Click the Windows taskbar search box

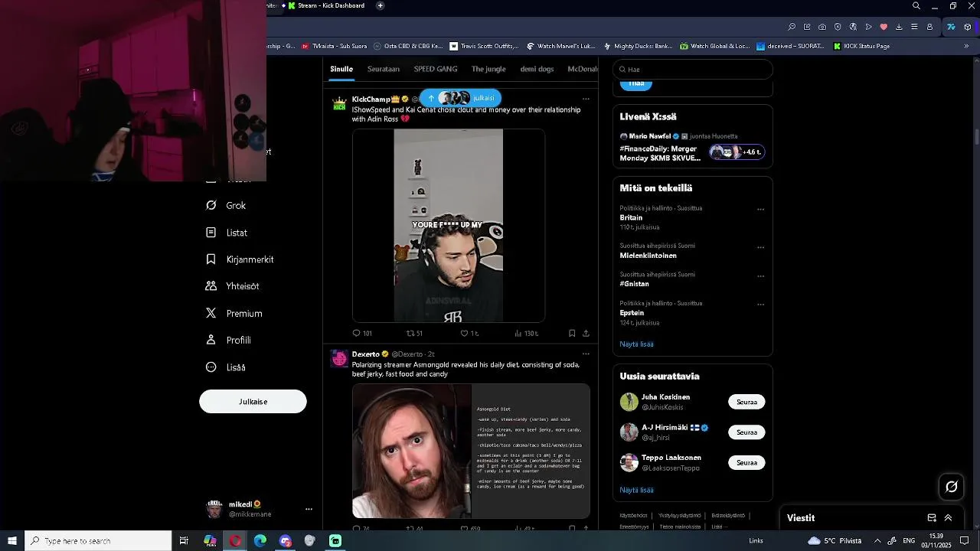[98, 541]
